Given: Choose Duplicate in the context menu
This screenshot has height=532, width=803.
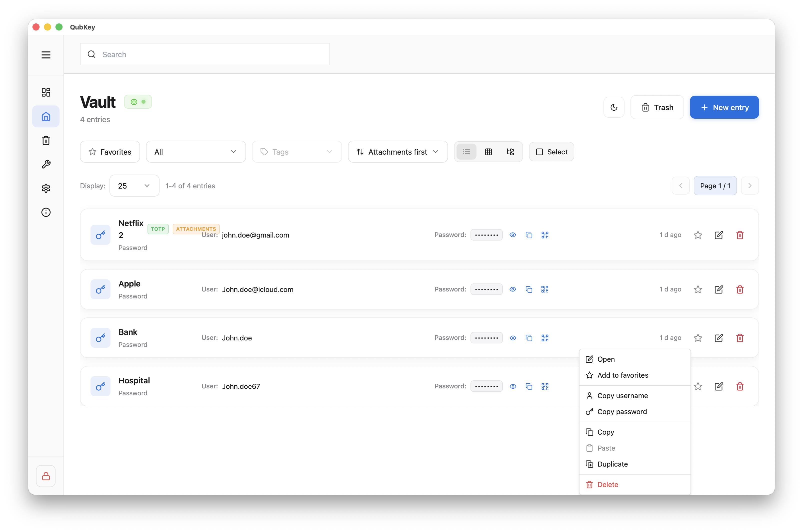Looking at the screenshot, I should [634, 464].
